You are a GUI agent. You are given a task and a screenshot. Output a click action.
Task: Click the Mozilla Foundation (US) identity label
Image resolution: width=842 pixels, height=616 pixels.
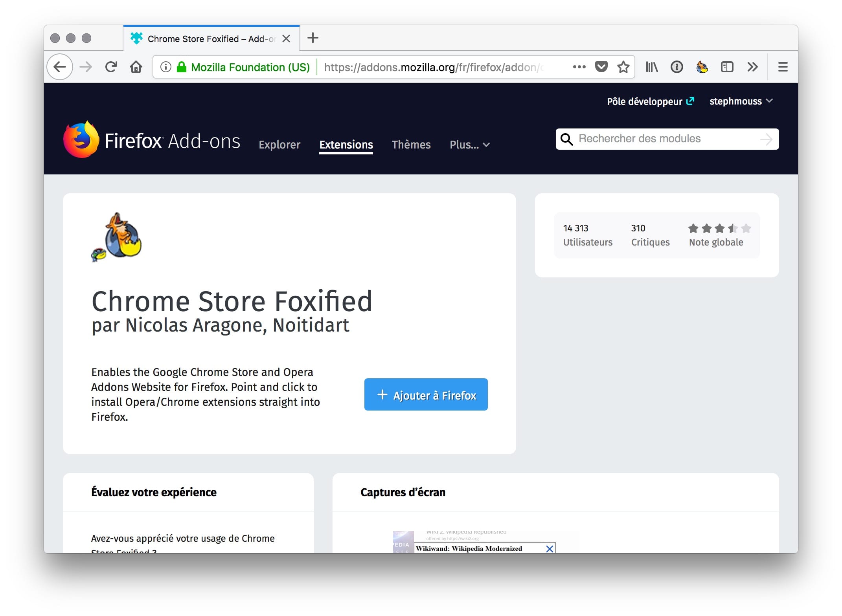click(x=250, y=67)
